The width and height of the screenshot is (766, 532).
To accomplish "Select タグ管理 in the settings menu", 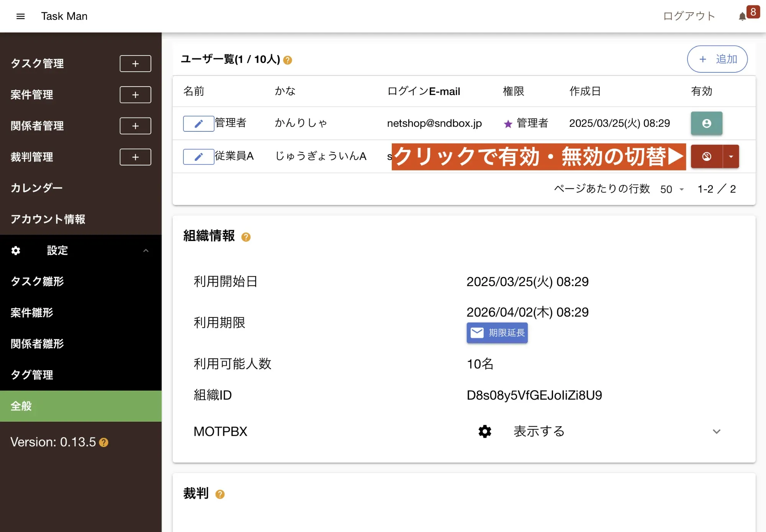I will pos(32,375).
